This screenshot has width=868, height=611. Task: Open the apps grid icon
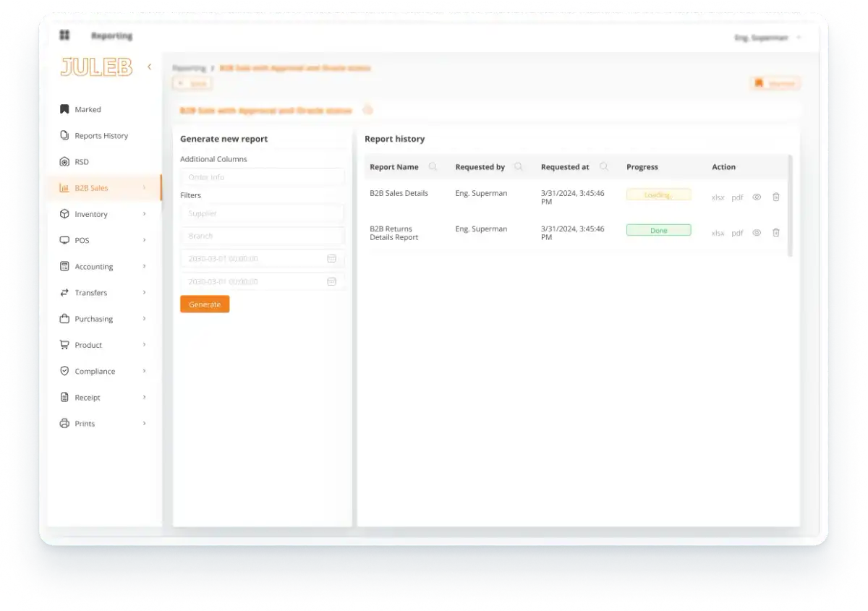click(x=64, y=35)
